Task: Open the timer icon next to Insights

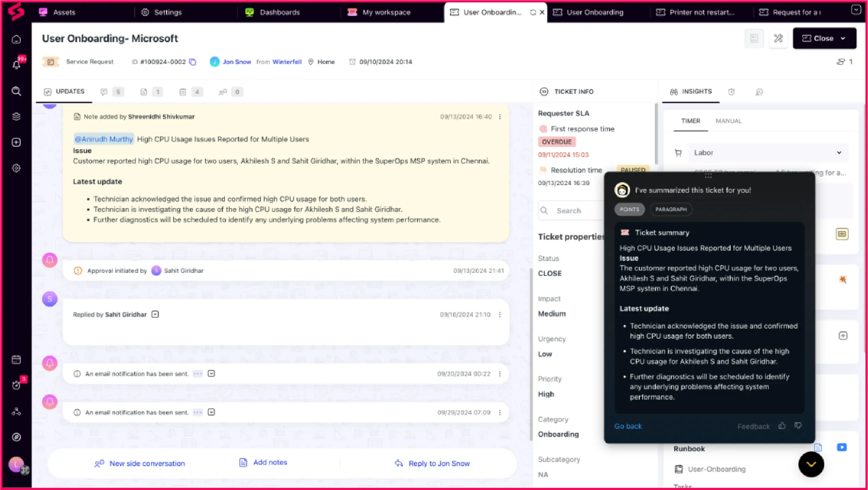Action: [731, 91]
